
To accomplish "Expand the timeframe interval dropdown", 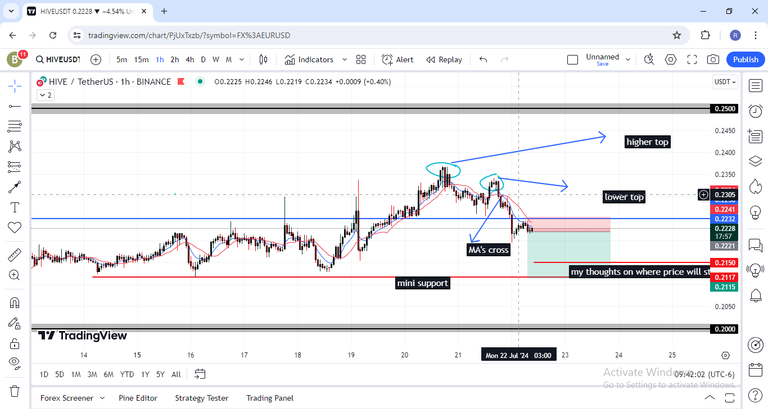I will coord(241,60).
